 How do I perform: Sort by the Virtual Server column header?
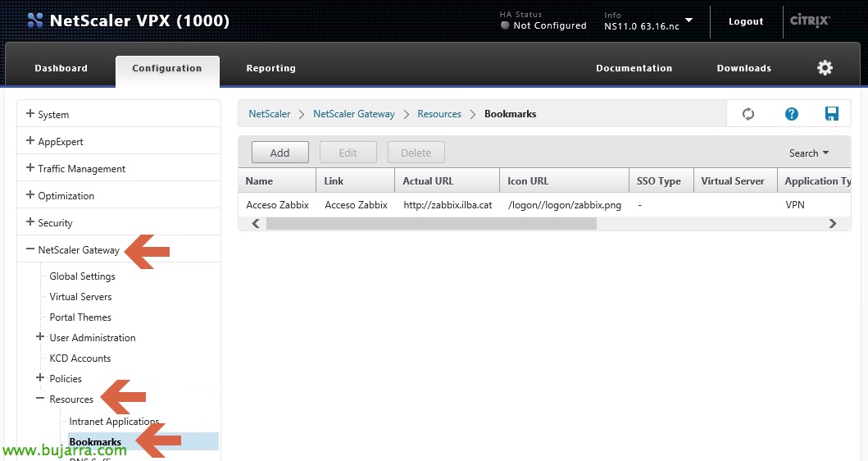(x=735, y=180)
